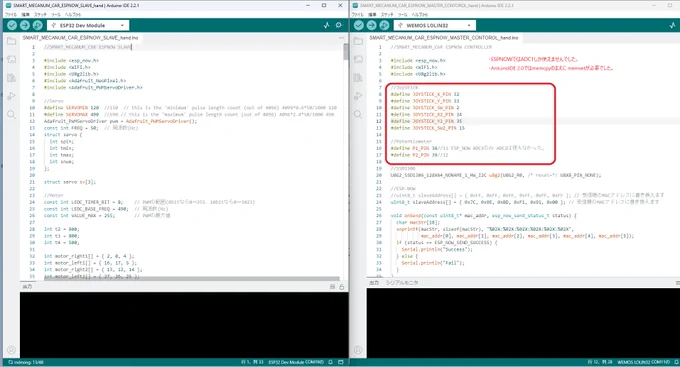The width and height of the screenshot is (680, 367).
Task: Click the P1_PIN 36 define line
Action: point(467,148)
